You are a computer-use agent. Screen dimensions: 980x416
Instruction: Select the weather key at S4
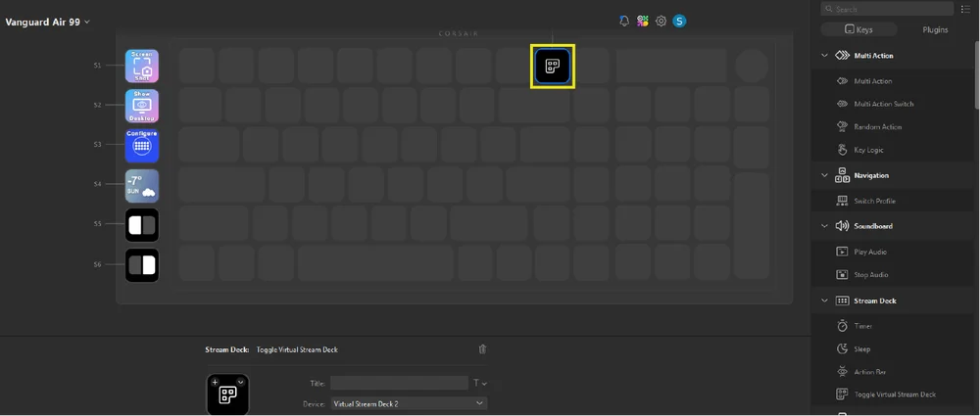pos(142,185)
